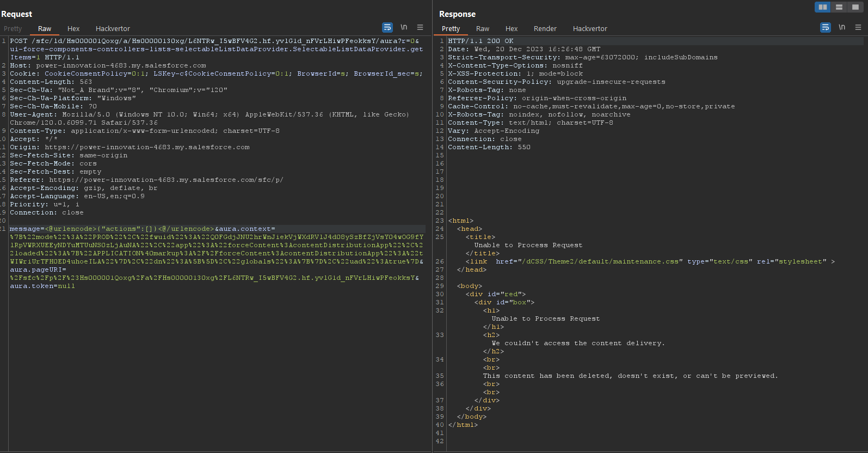Switch Request view to Hex tab
Viewport: 868px width, 453px height.
pos(73,29)
